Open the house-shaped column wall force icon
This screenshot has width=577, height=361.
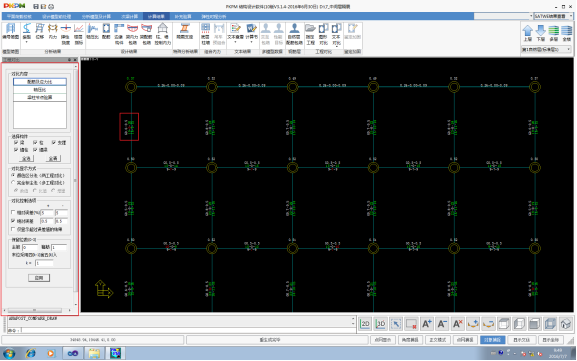tap(162, 34)
